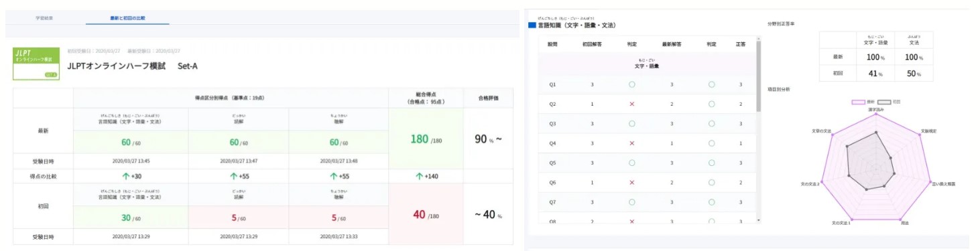Toggle the 最新 purple legend swatch on radar chart
This screenshot has height=251, width=980.
coord(859,102)
